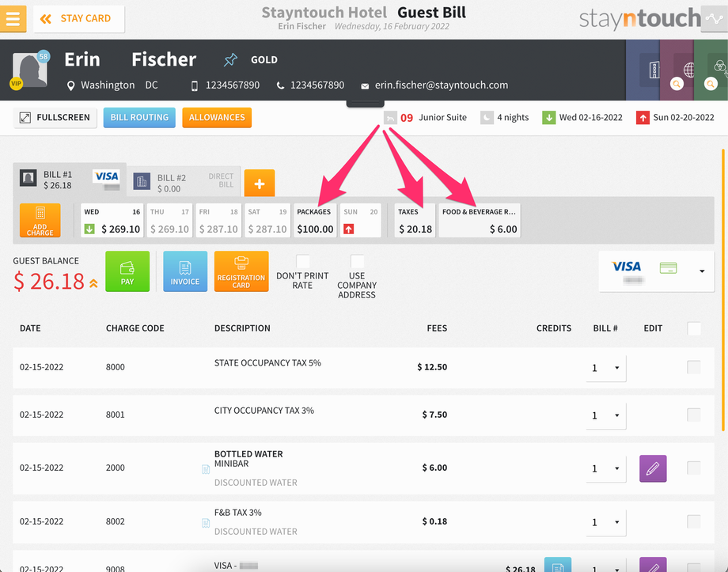Viewport: 728px width, 572px height.
Task: Select the THU 17 day tab
Action: coord(169,221)
